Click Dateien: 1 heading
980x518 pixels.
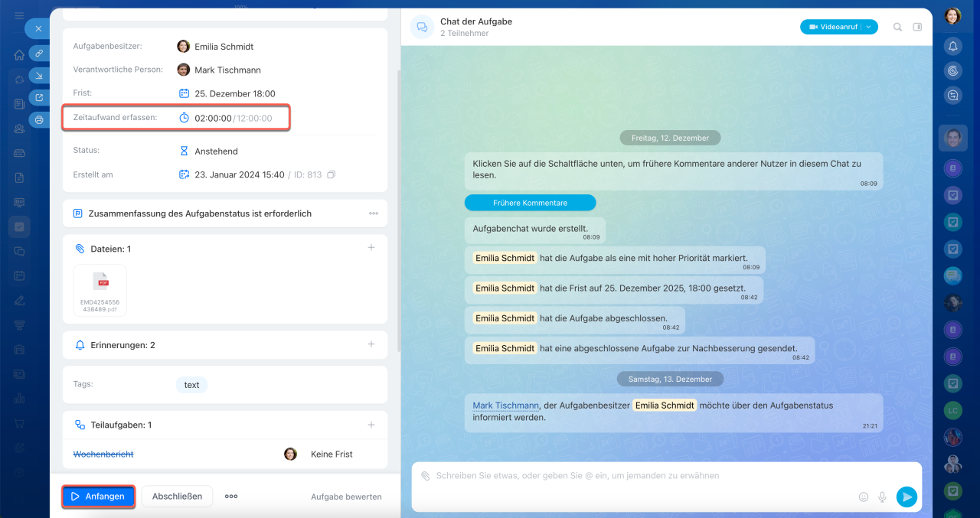[110, 249]
